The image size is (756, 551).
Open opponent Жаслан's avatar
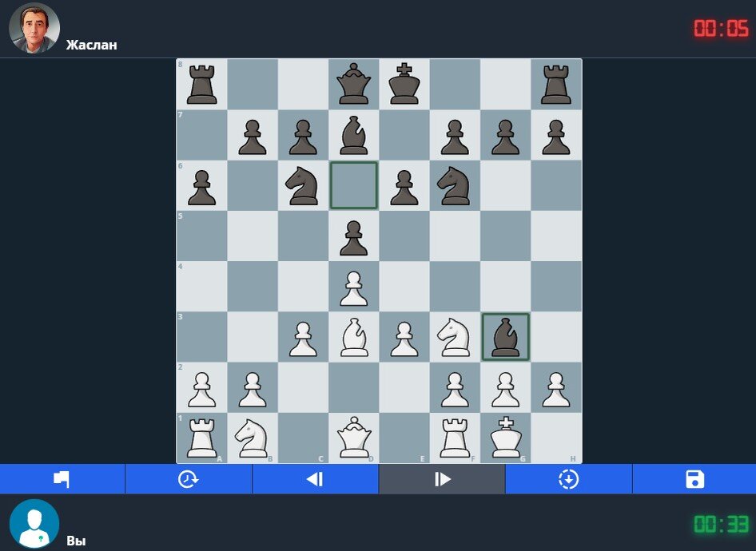34,28
